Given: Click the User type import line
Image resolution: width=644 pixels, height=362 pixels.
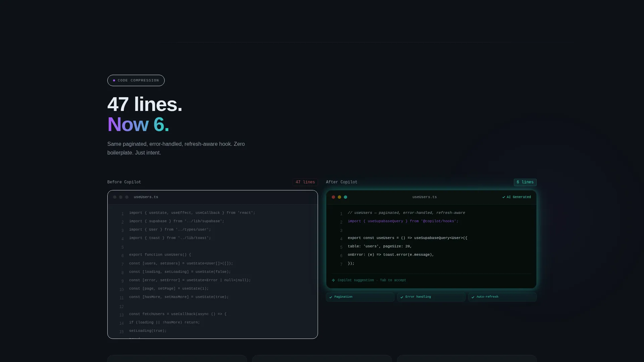Looking at the screenshot, I should pos(170,230).
